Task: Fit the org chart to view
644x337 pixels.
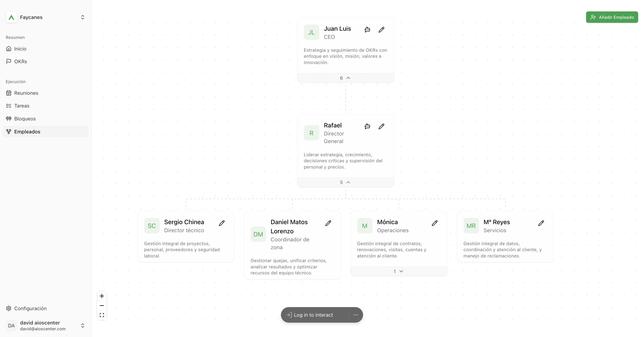Action: coord(102,315)
